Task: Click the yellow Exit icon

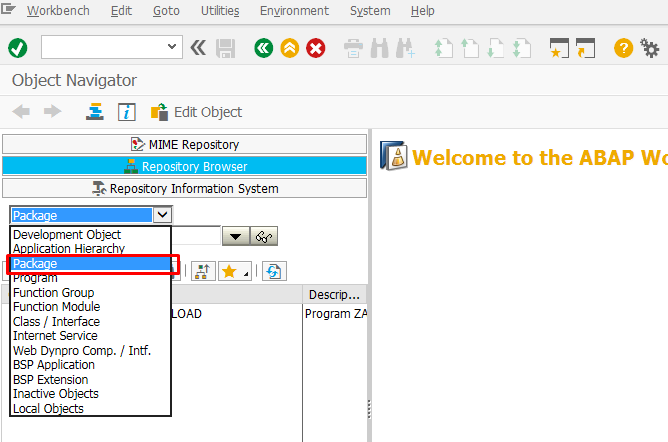Action: (x=290, y=48)
